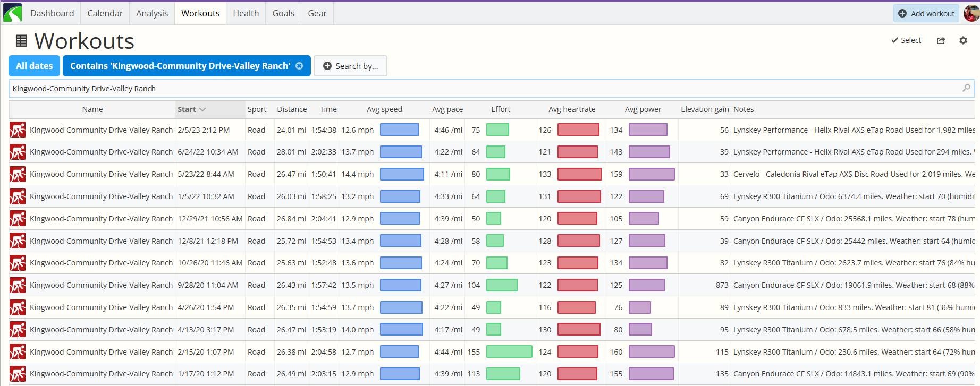The height and width of the screenshot is (386, 980).
Task: Open the 'Search by...' filter menu
Action: (x=350, y=66)
